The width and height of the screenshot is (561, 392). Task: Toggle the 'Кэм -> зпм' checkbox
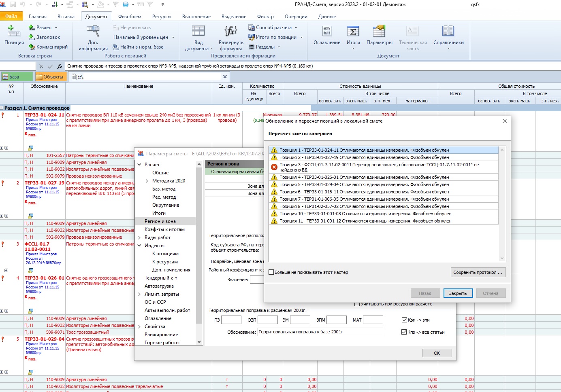point(404,320)
